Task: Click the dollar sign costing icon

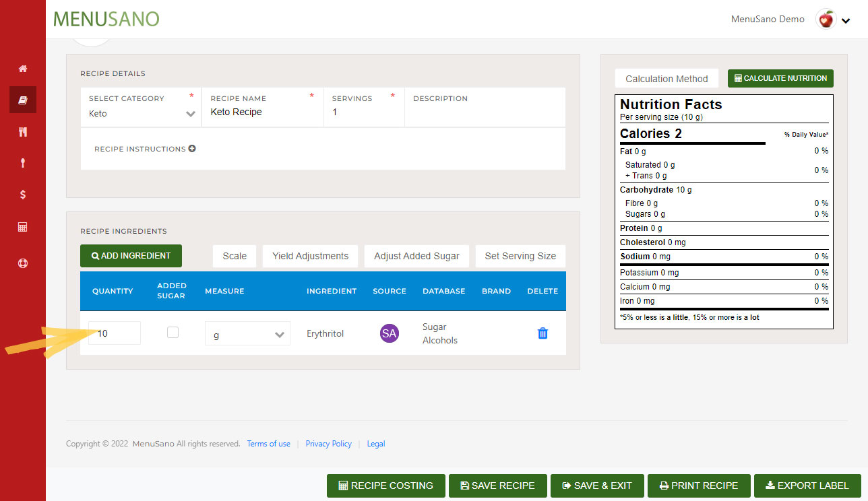Action: click(x=23, y=195)
